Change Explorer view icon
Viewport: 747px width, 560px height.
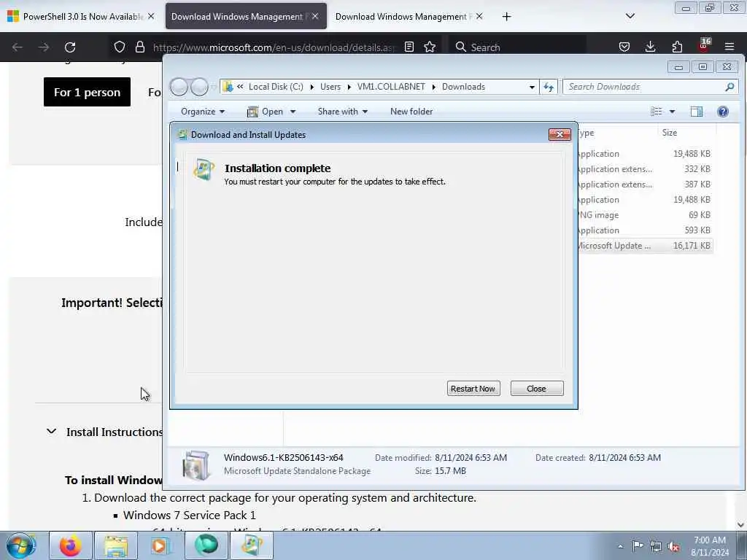pyautogui.click(x=657, y=112)
